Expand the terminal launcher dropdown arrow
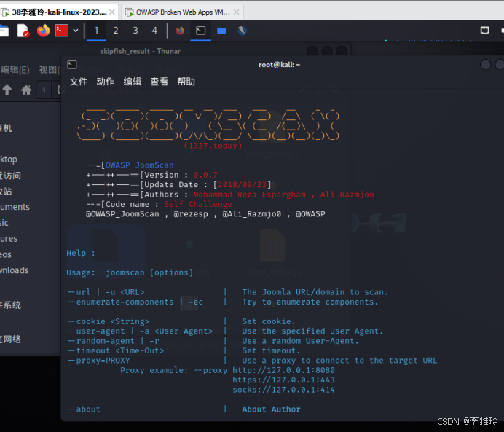504x432 pixels. (76, 31)
